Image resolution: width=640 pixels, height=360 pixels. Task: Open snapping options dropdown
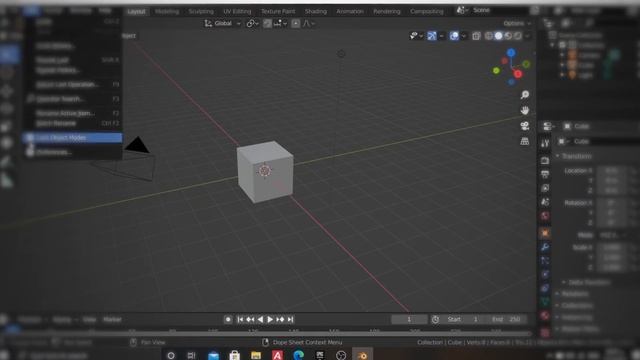click(280, 24)
